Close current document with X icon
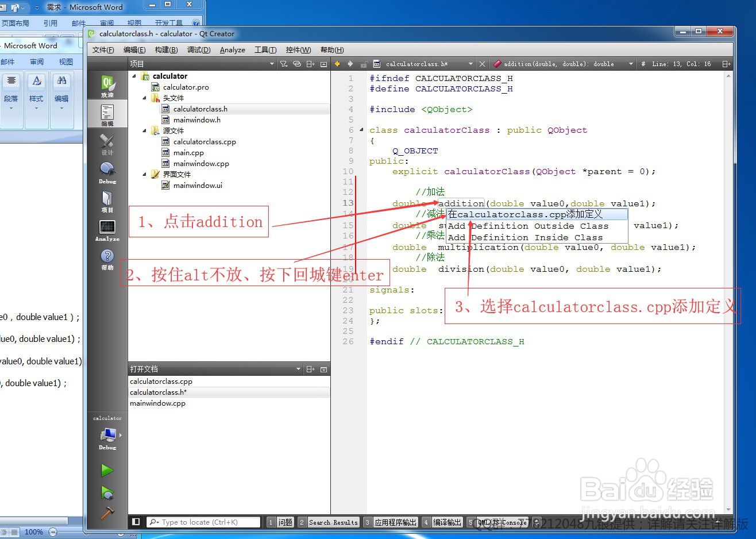Viewport: 756px width, 539px height. pyautogui.click(x=482, y=64)
